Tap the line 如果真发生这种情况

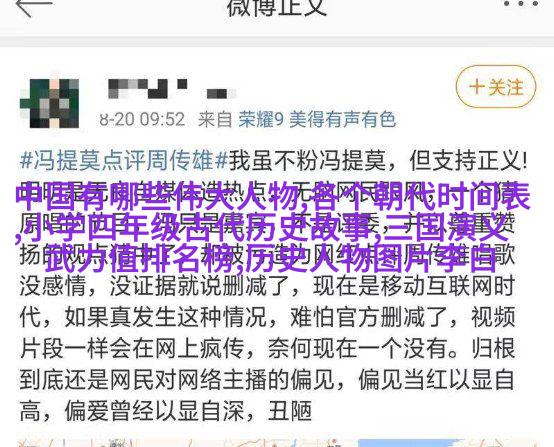[x=267, y=317]
